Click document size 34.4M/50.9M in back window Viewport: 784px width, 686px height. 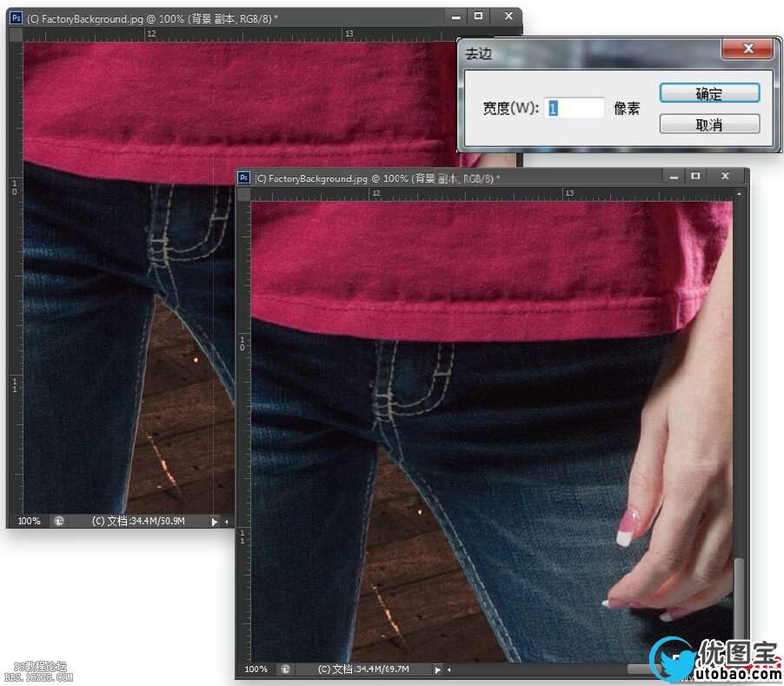[138, 521]
